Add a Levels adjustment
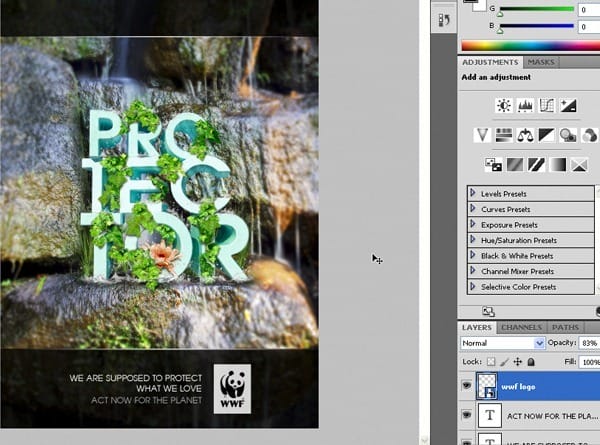The image size is (600, 445). click(x=525, y=105)
